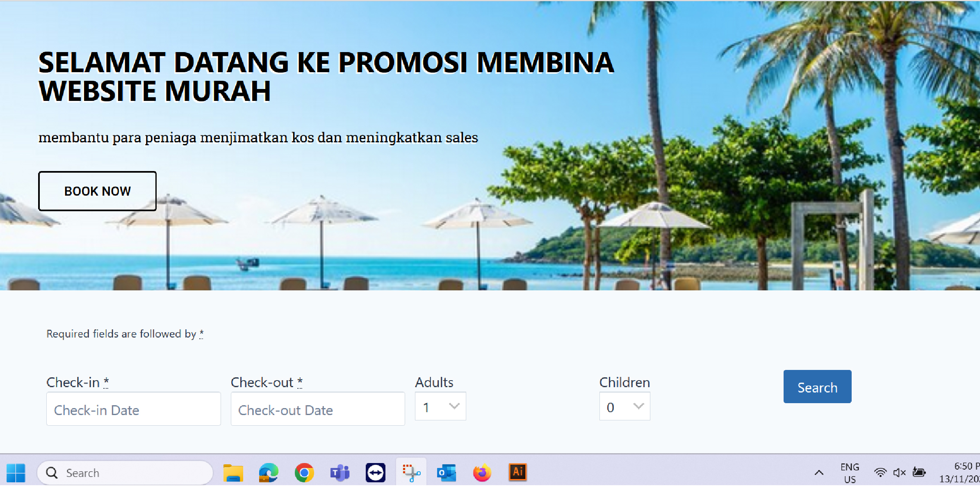Image resolution: width=980 pixels, height=486 pixels.
Task: Click the muted volume speaker icon
Action: tap(899, 473)
